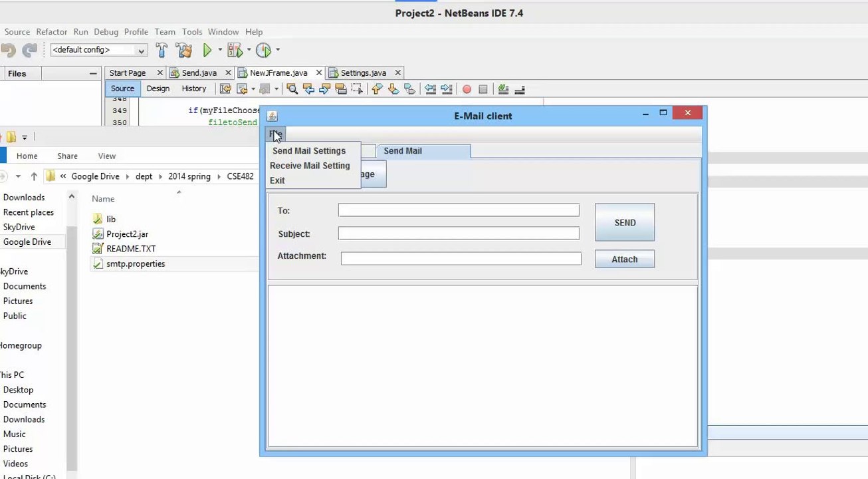
Task: Build the project with the hammer icon
Action: click(x=162, y=50)
